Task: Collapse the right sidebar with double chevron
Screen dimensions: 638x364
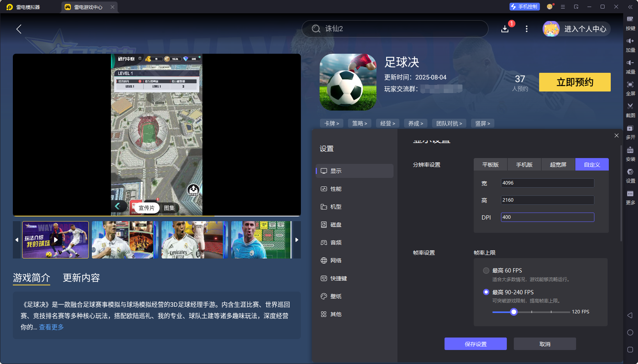Action: (630, 7)
